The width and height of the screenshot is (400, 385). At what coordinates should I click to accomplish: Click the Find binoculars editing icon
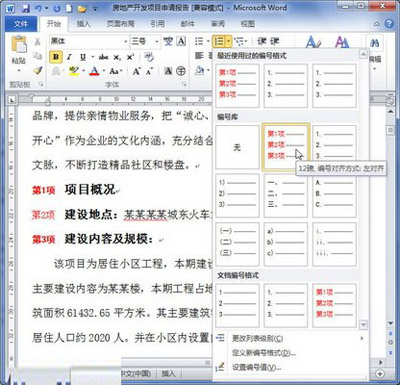375,43
